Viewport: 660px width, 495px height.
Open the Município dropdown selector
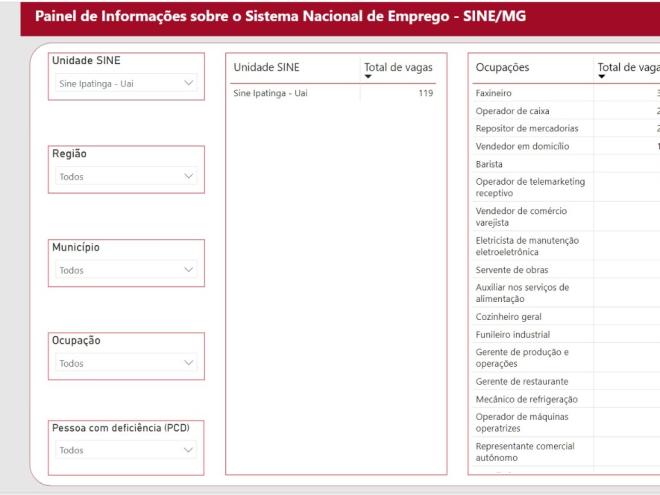coord(125,270)
